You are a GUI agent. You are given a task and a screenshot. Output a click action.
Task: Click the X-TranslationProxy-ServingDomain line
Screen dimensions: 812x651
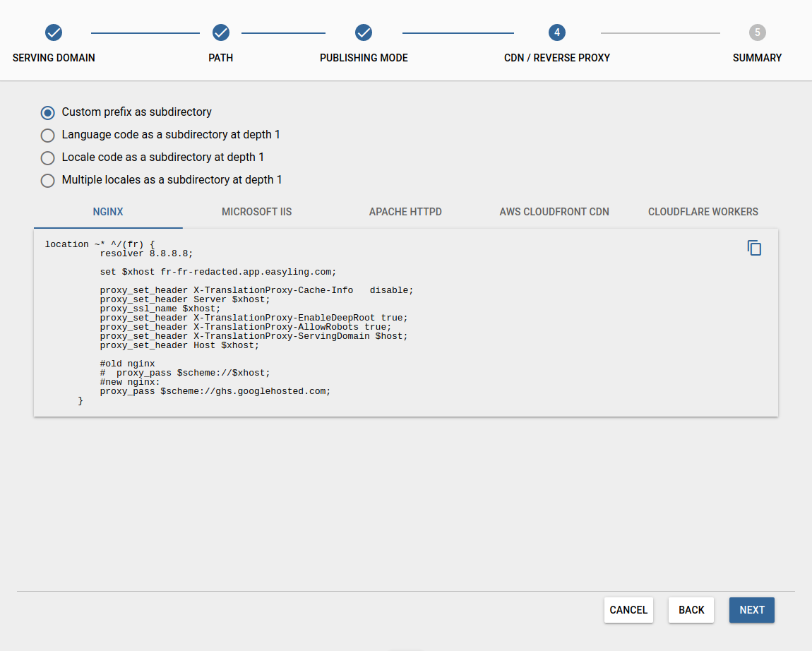tap(253, 336)
